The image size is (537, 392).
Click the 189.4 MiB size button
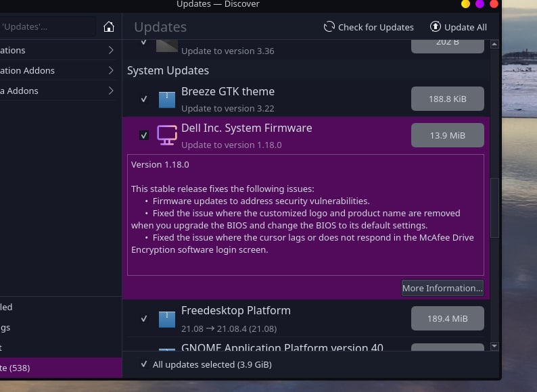[448, 318]
